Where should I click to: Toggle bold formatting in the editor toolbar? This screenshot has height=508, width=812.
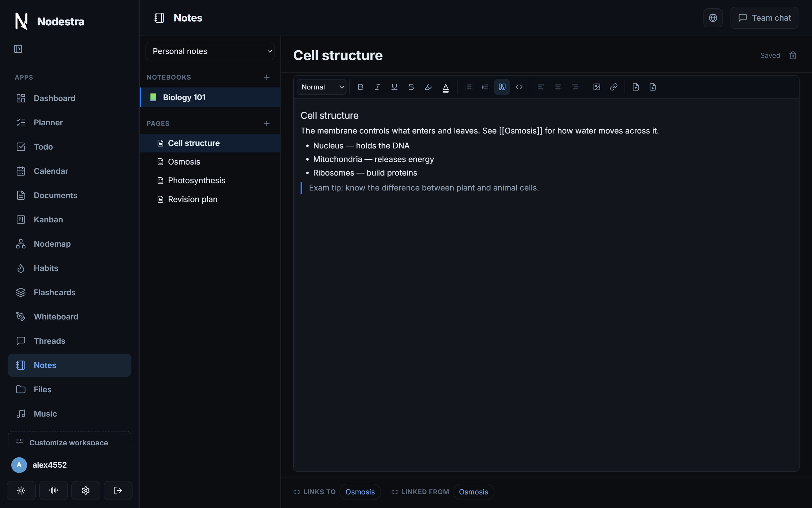360,87
